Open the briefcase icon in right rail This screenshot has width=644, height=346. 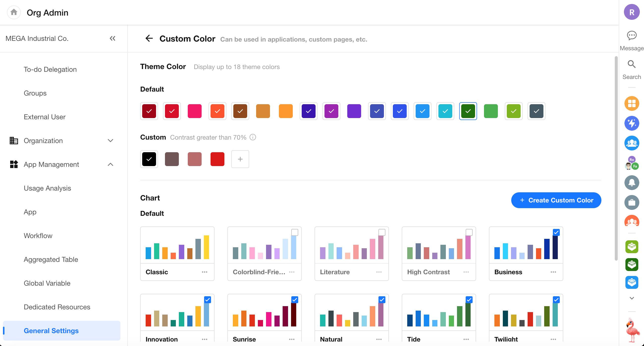click(632, 202)
